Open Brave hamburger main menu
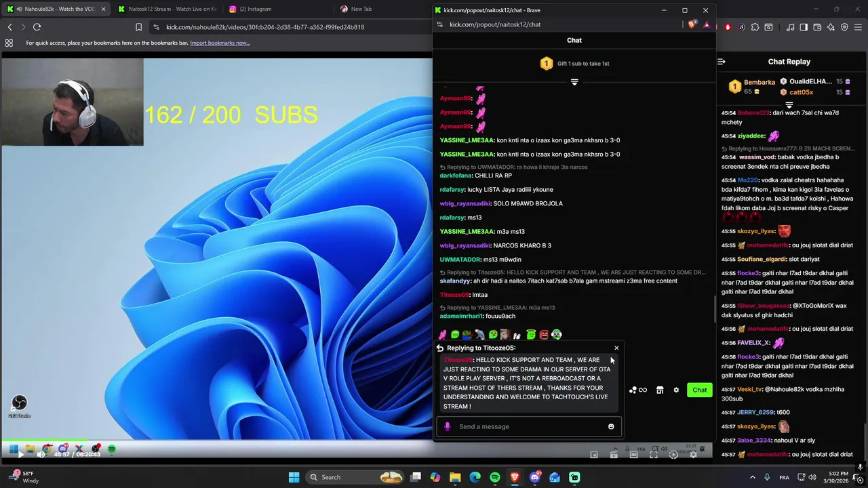Screen dimensions: 868x488 click(x=858, y=27)
